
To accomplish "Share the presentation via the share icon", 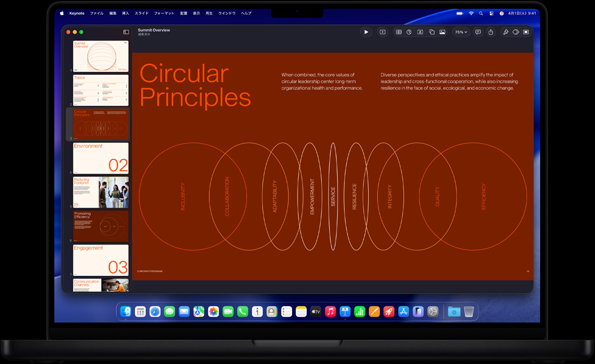I will click(491, 32).
